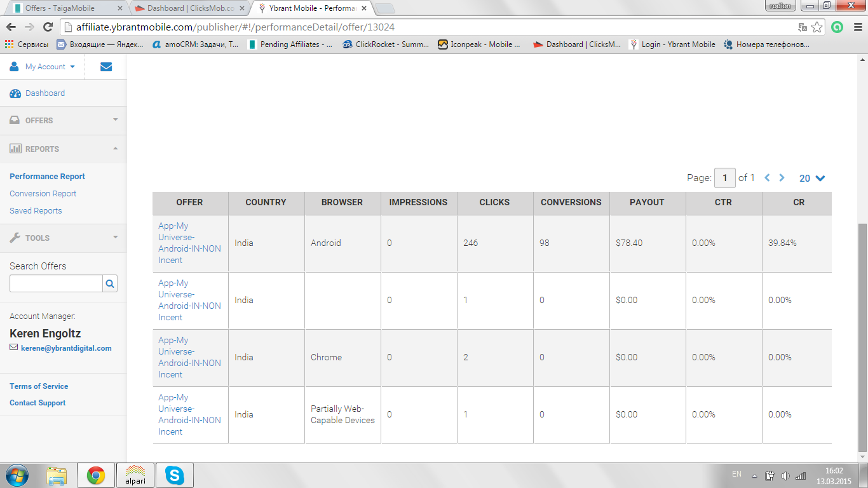Open alpari from the taskbar
This screenshot has width=868, height=488.
click(135, 475)
